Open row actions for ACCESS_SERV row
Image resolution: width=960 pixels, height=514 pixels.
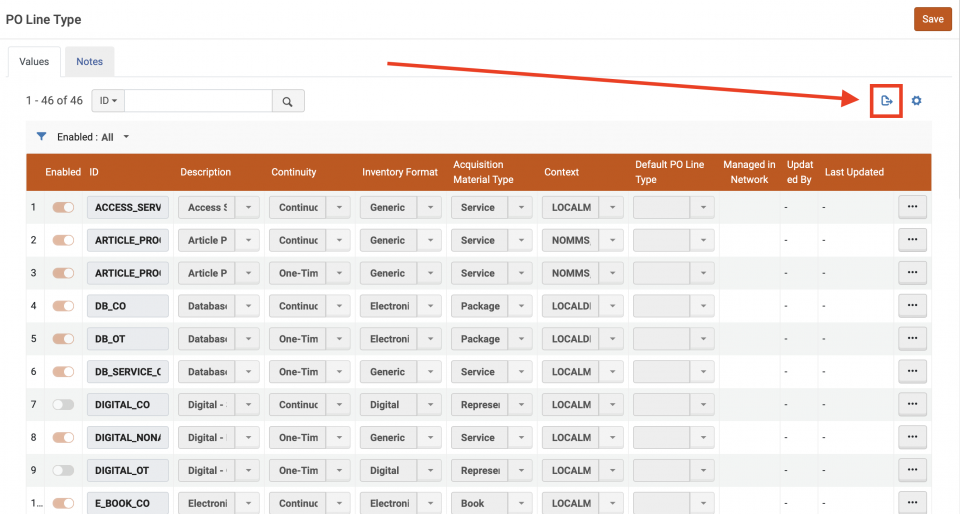coord(912,207)
